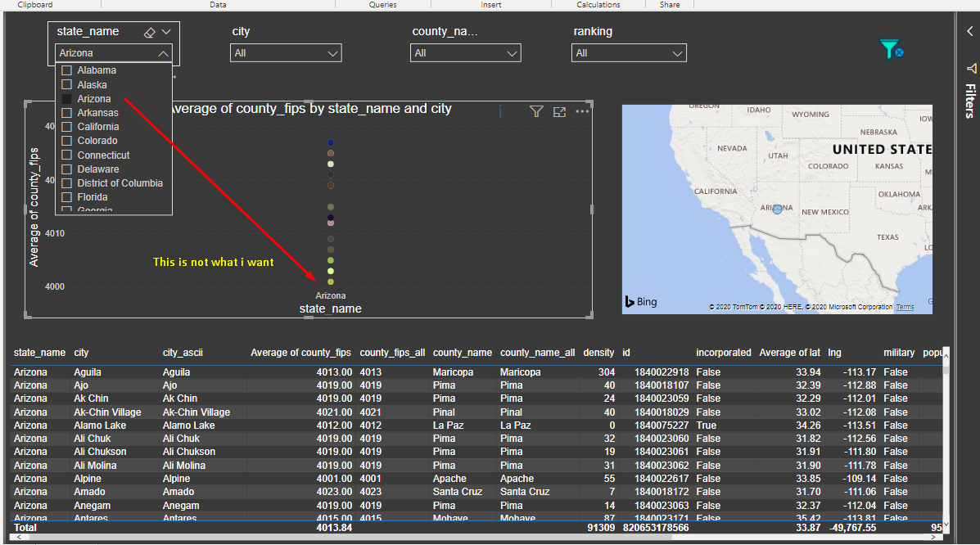Enter focus mode on the scatter chart

pos(559,112)
